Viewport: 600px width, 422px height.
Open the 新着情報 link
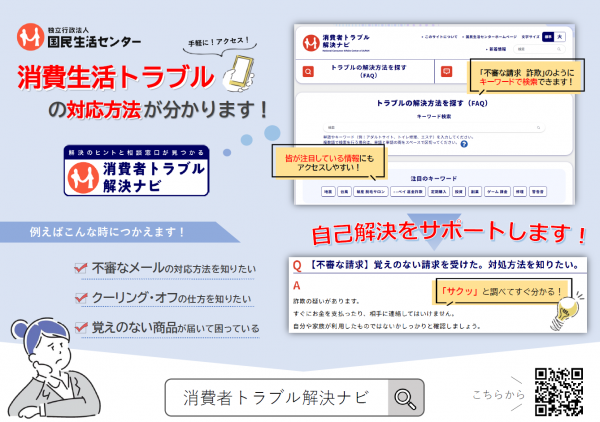click(496, 49)
